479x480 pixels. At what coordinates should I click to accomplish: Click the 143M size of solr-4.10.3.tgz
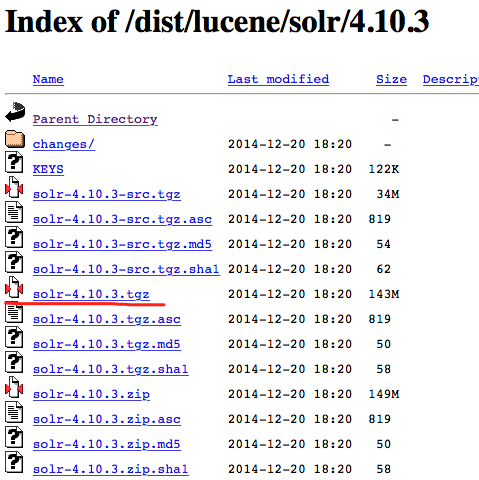(384, 294)
